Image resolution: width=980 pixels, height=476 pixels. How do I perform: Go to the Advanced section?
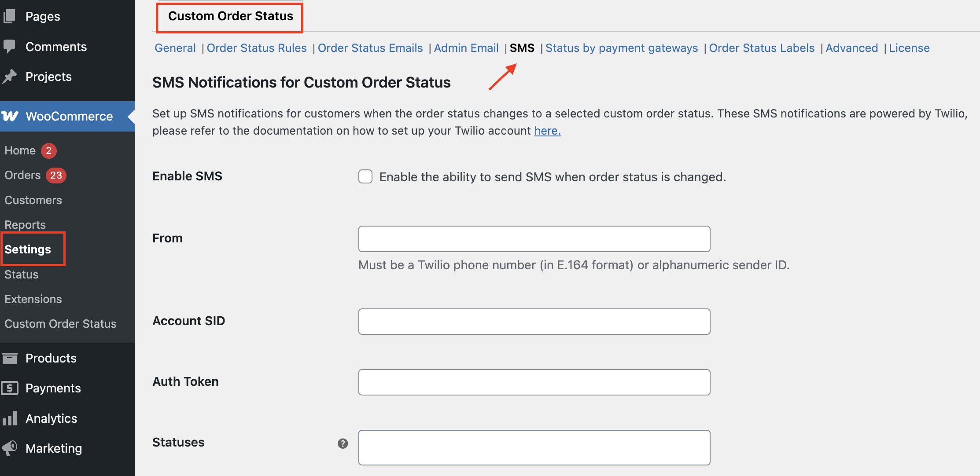point(852,48)
